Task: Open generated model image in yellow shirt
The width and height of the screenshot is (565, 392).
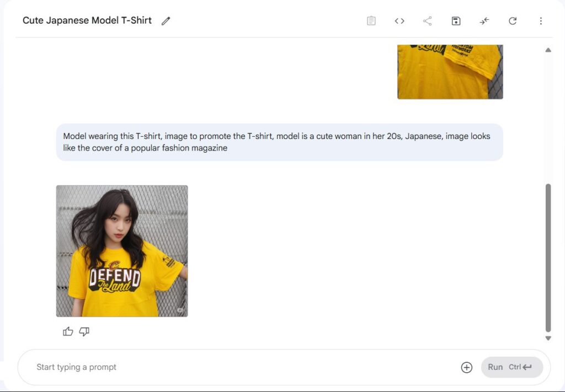Action: tap(122, 251)
